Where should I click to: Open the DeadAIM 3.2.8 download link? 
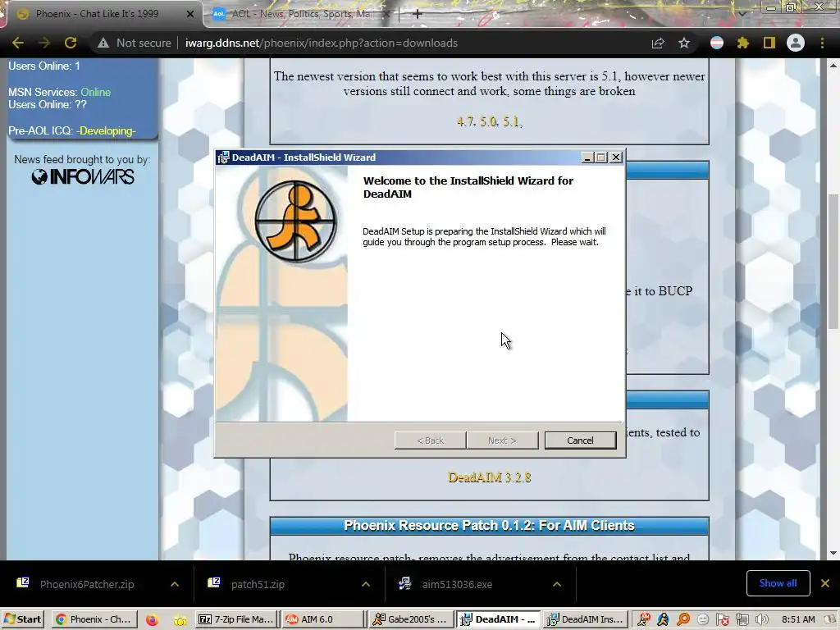489,477
